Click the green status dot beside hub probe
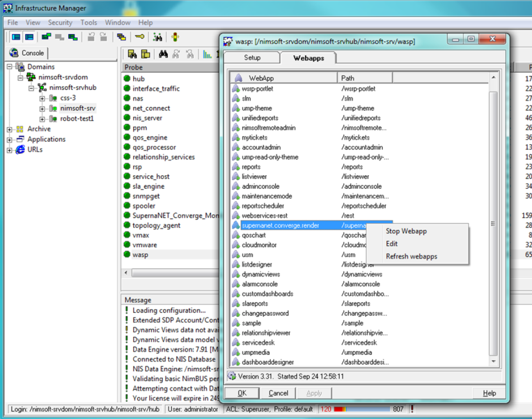Screen dimensions: 532x419 (127, 79)
